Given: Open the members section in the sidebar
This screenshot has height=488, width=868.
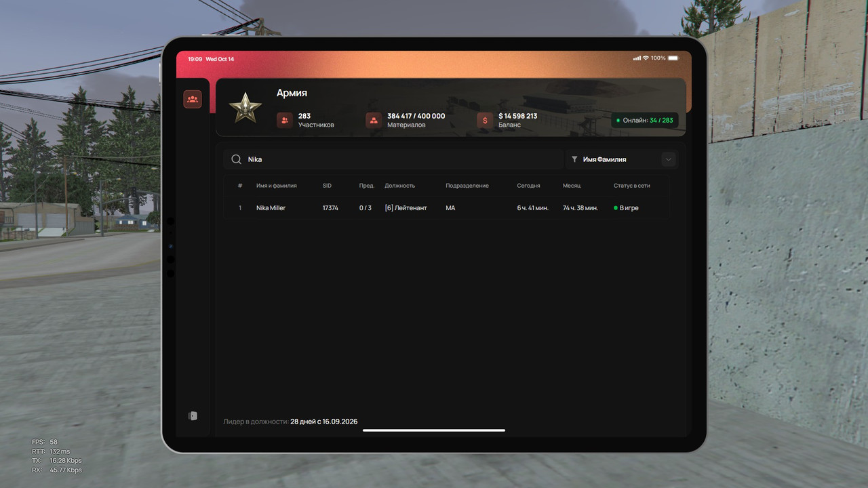Looking at the screenshot, I should coord(193,100).
